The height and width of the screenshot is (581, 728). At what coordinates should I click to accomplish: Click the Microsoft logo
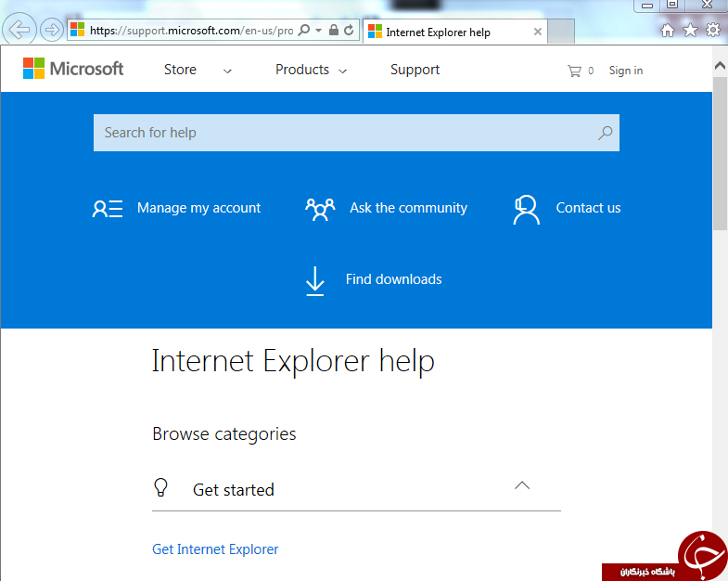tap(73, 69)
